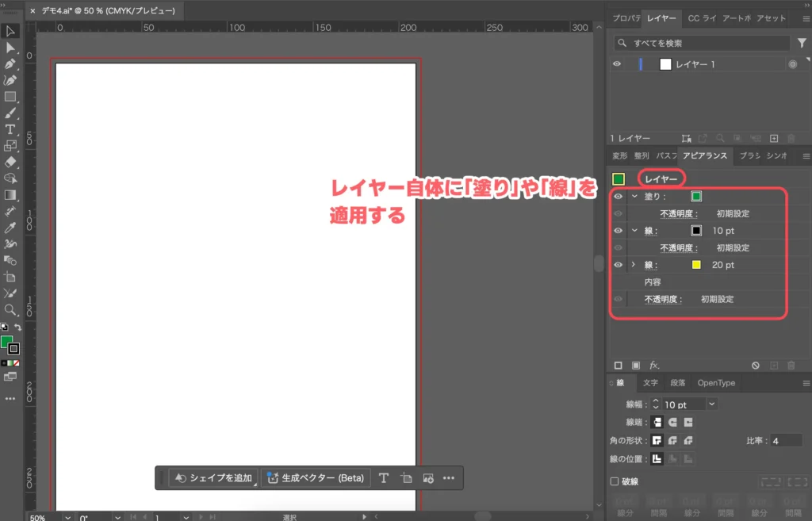Collapse the 塗り appearance entry
The height and width of the screenshot is (521, 812).
tap(636, 197)
